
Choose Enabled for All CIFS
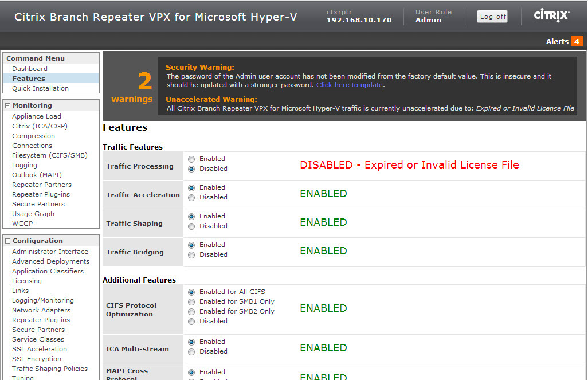[191, 292]
